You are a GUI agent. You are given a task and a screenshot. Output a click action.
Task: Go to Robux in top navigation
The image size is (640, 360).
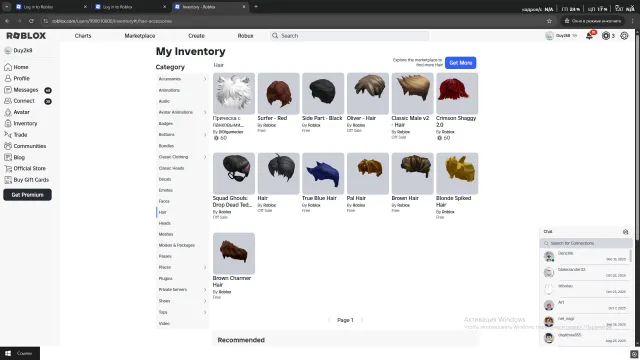click(245, 36)
